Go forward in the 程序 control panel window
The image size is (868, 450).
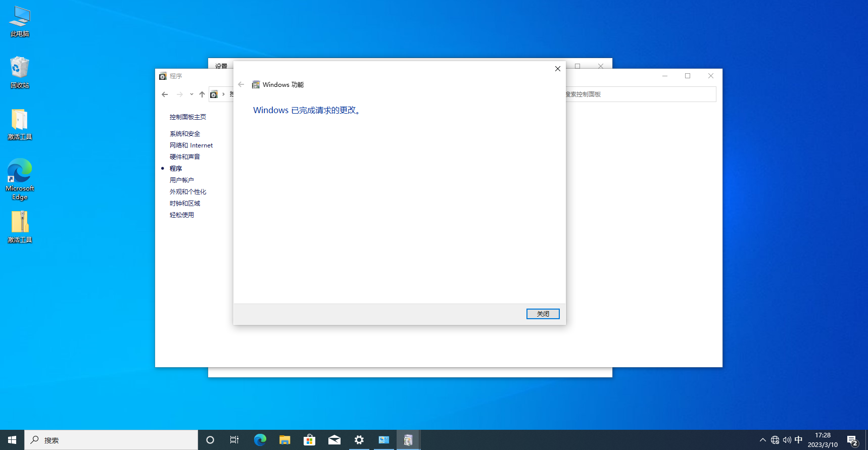[x=179, y=94]
